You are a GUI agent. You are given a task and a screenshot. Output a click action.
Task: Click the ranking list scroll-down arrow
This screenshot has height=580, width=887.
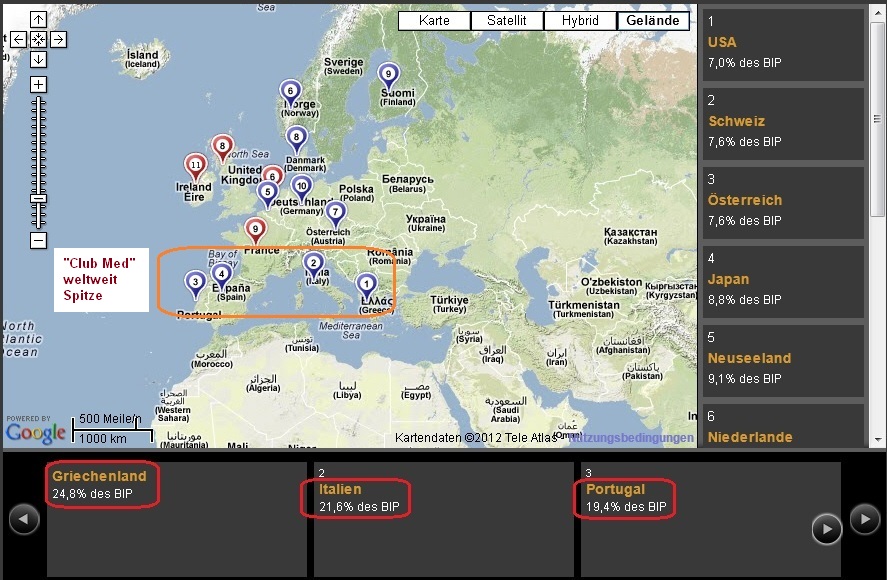(x=877, y=439)
